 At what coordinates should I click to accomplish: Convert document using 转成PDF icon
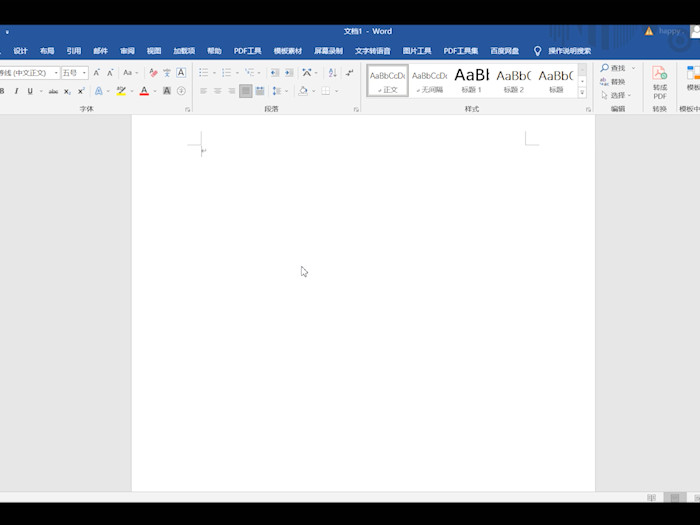[660, 83]
